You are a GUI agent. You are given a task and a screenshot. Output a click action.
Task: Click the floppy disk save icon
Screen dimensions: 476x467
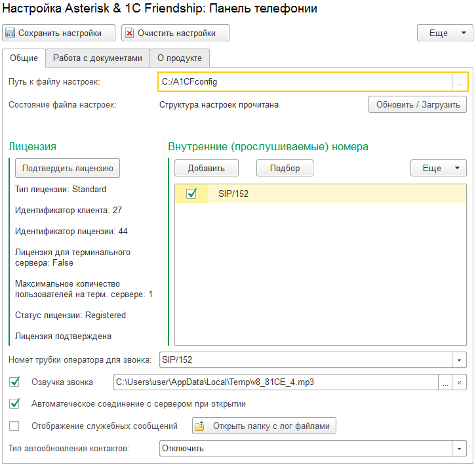point(10,33)
